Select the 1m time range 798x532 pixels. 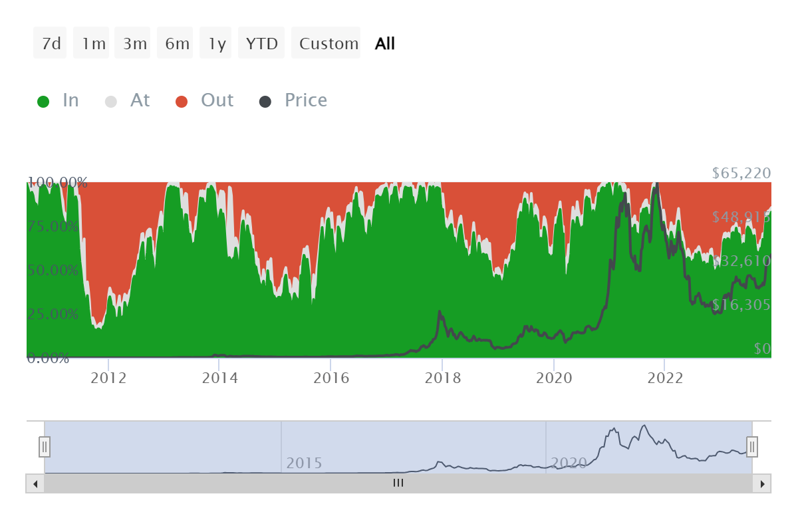[x=92, y=43]
